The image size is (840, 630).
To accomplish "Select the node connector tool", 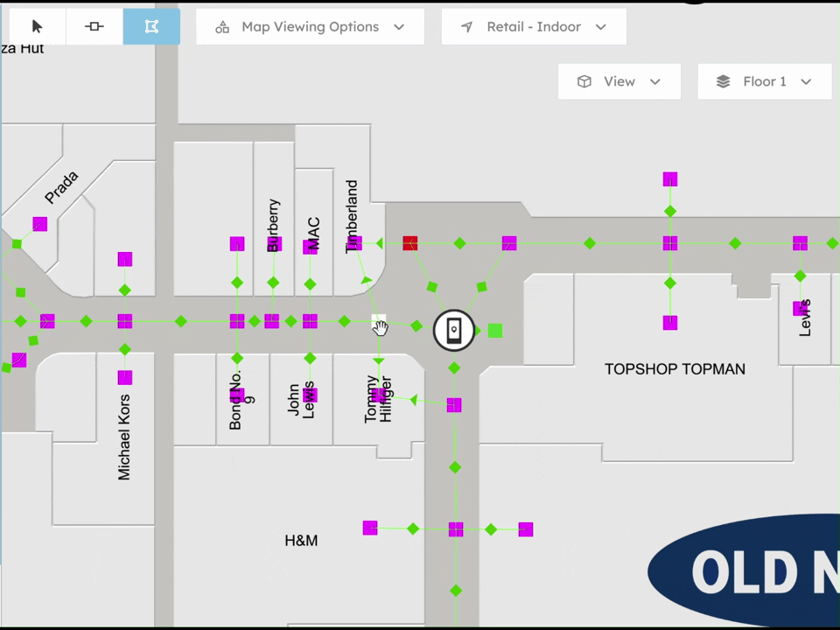I will point(94,26).
